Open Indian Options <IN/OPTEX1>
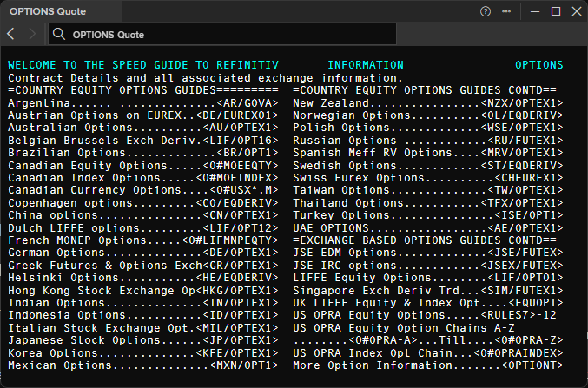 [241, 303]
